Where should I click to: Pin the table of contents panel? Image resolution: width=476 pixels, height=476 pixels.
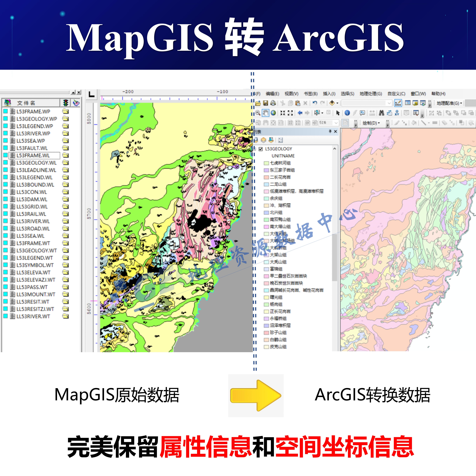(330, 131)
